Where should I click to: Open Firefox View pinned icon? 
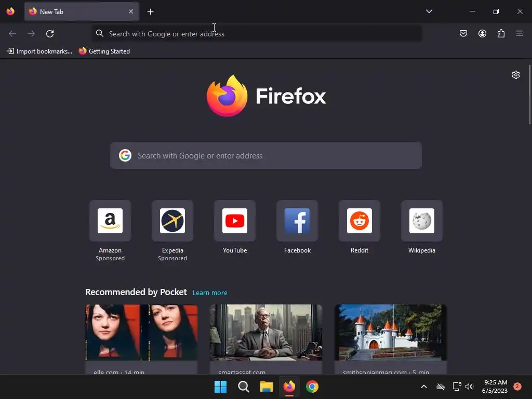10,11
